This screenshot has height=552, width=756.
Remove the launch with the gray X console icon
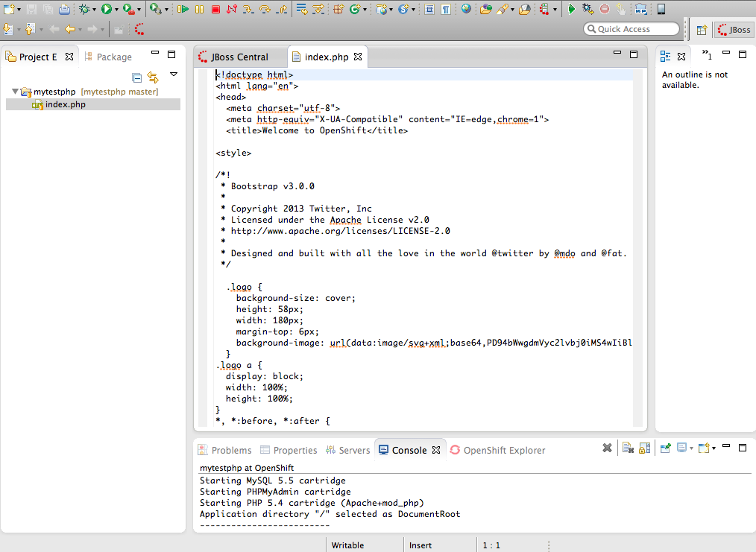point(607,448)
